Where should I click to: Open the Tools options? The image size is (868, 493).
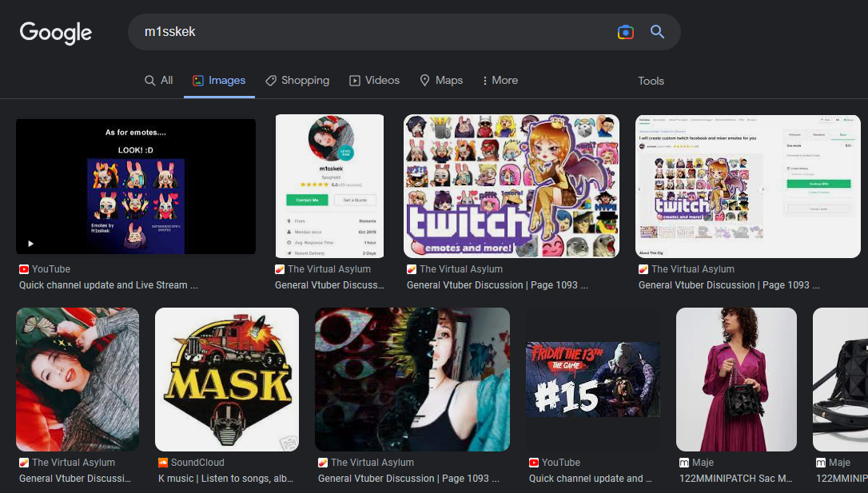(651, 81)
